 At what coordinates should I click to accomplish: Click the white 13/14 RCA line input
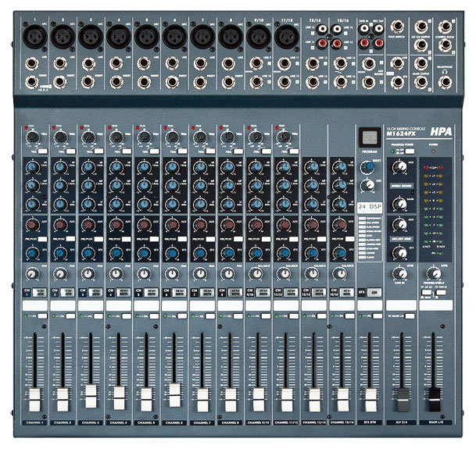click(x=322, y=29)
